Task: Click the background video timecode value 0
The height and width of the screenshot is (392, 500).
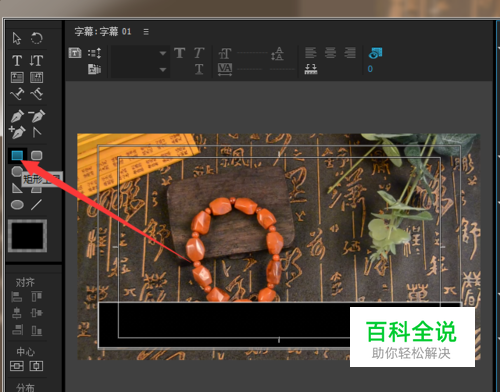Action: click(370, 69)
